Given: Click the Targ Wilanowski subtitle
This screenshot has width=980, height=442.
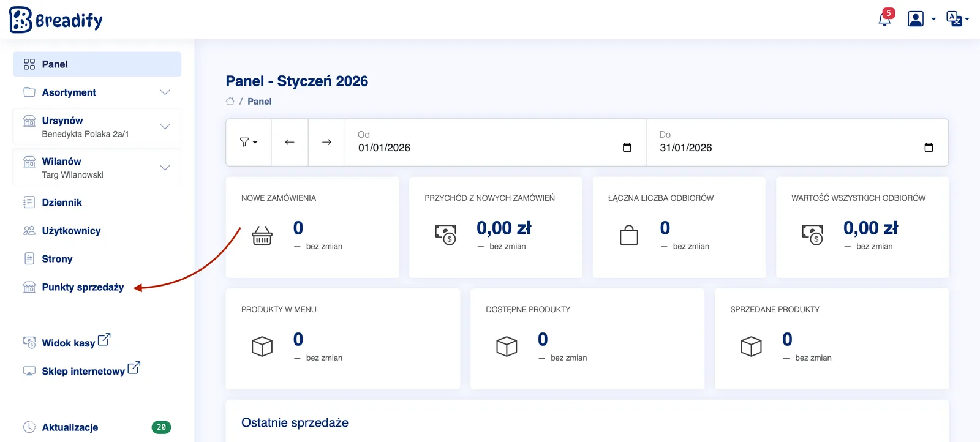Looking at the screenshot, I should coord(72,175).
